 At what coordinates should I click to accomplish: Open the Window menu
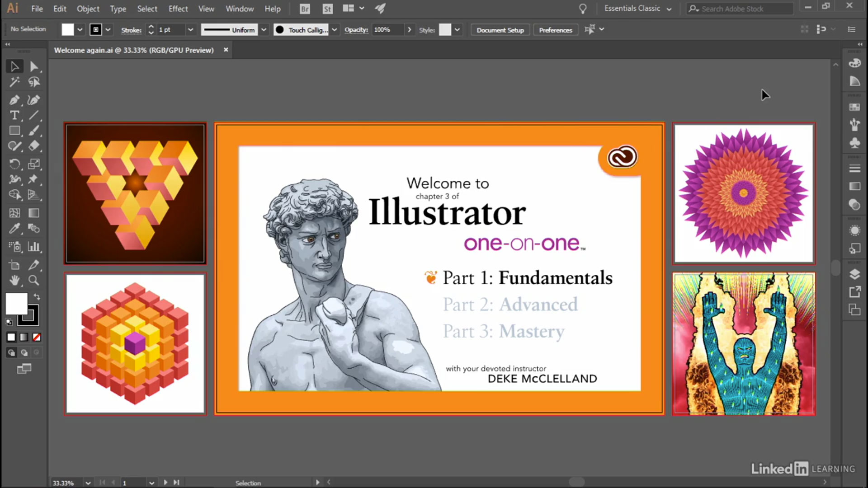pos(239,9)
